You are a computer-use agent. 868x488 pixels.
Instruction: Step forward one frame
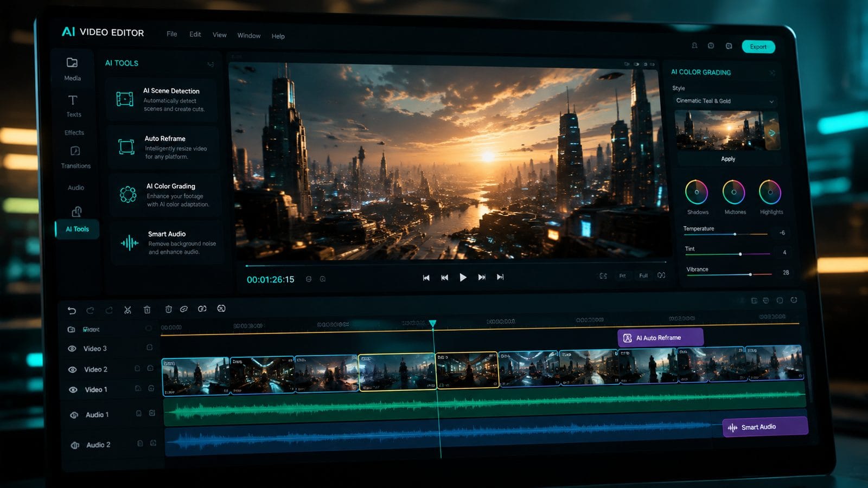[x=482, y=277]
